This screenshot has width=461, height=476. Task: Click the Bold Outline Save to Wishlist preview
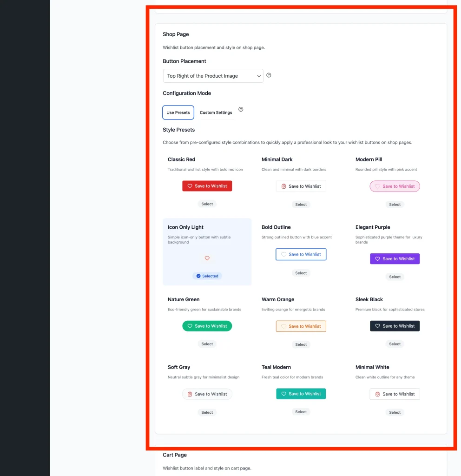(301, 254)
